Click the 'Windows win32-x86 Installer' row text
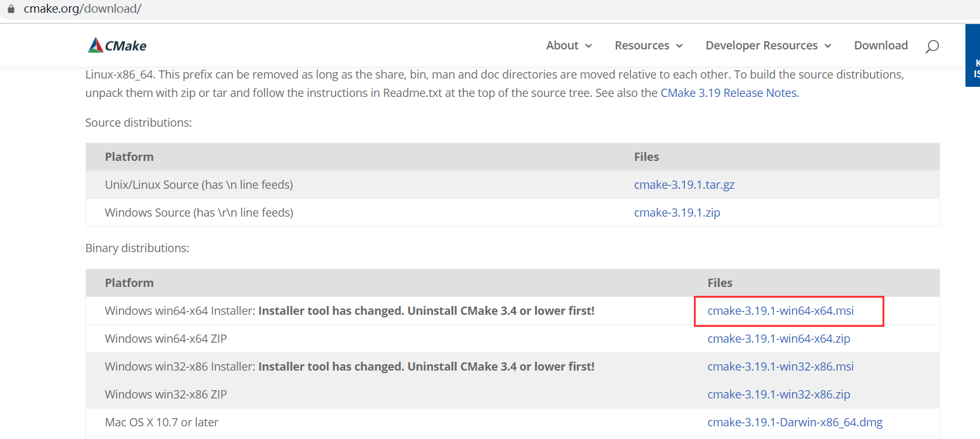 349,367
